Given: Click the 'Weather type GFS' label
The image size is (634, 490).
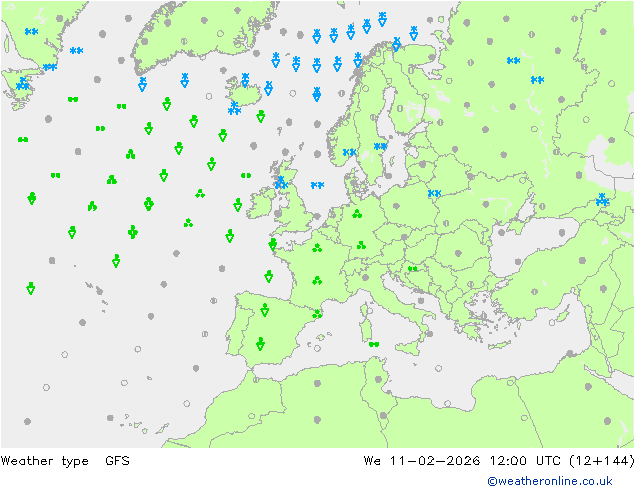Looking at the screenshot, I should click(x=65, y=460).
